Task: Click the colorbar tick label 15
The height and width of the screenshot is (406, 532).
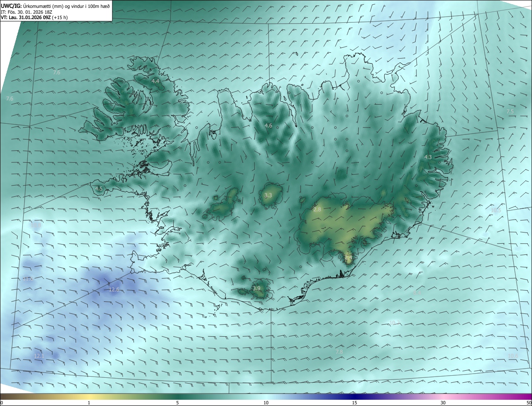Action: click(x=355, y=403)
